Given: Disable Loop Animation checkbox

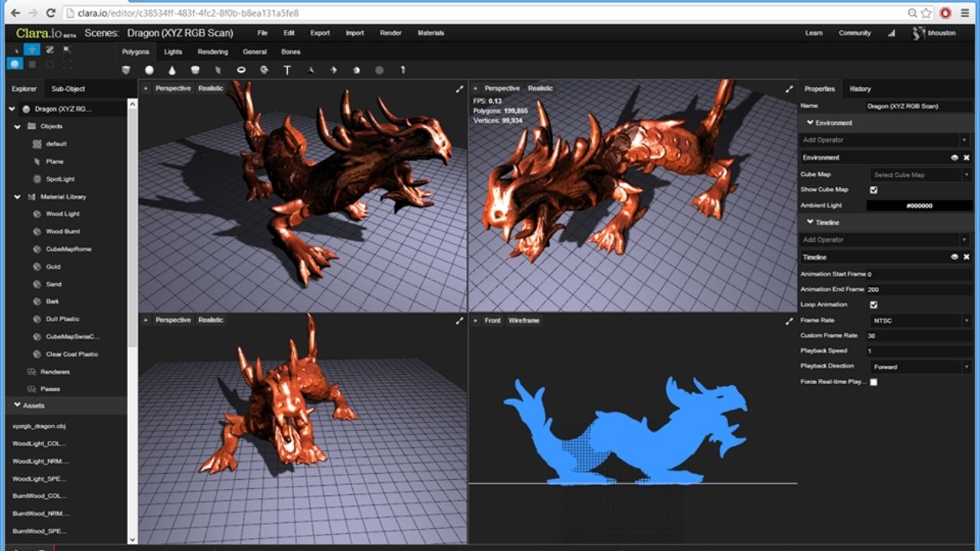Looking at the screenshot, I should click(874, 305).
